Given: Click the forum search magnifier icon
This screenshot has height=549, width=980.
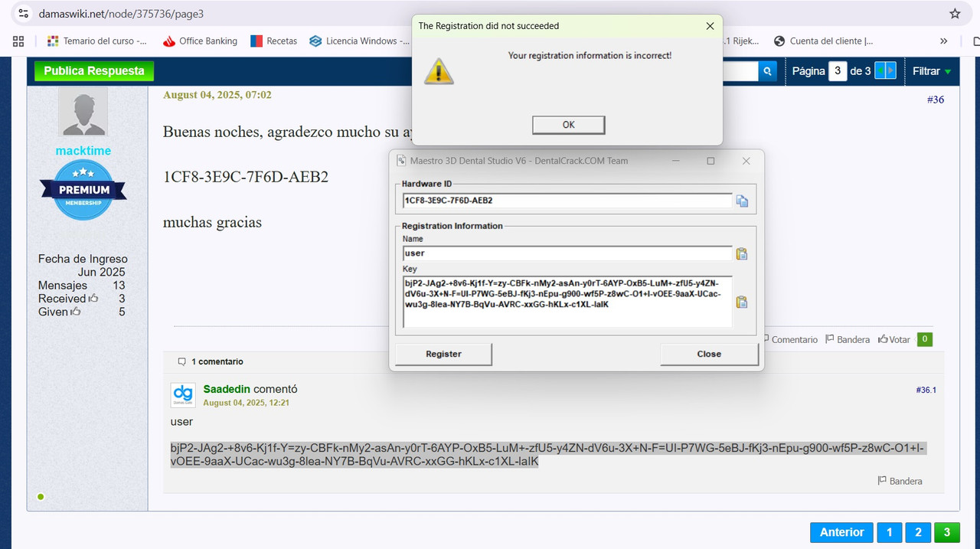Looking at the screenshot, I should (x=768, y=71).
